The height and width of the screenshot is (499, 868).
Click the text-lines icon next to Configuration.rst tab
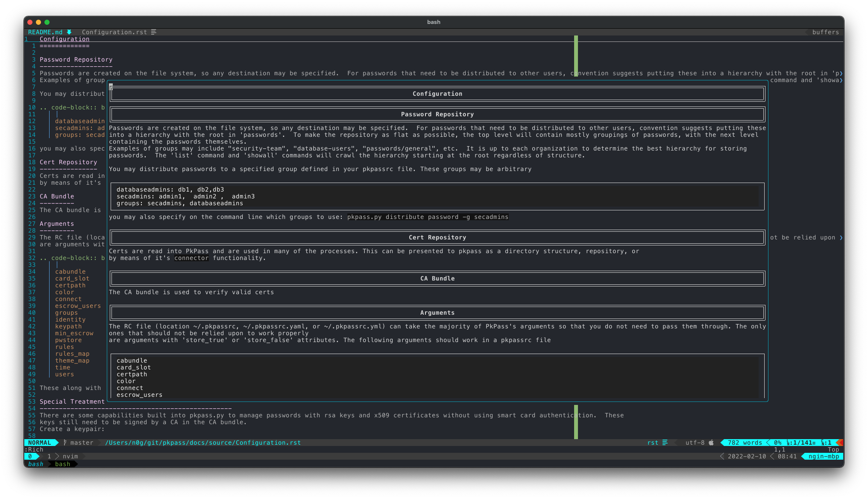(154, 32)
